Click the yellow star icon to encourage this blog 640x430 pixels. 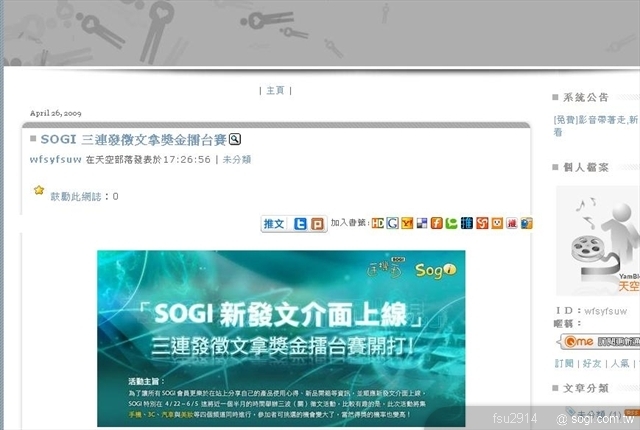39,190
